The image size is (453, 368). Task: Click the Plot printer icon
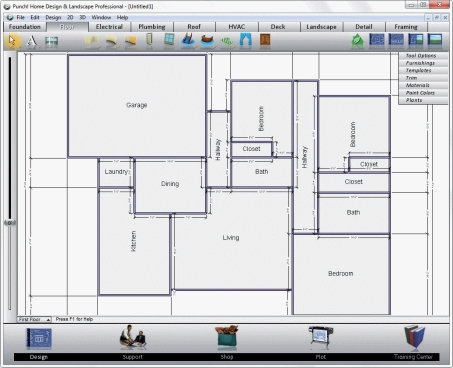click(320, 338)
